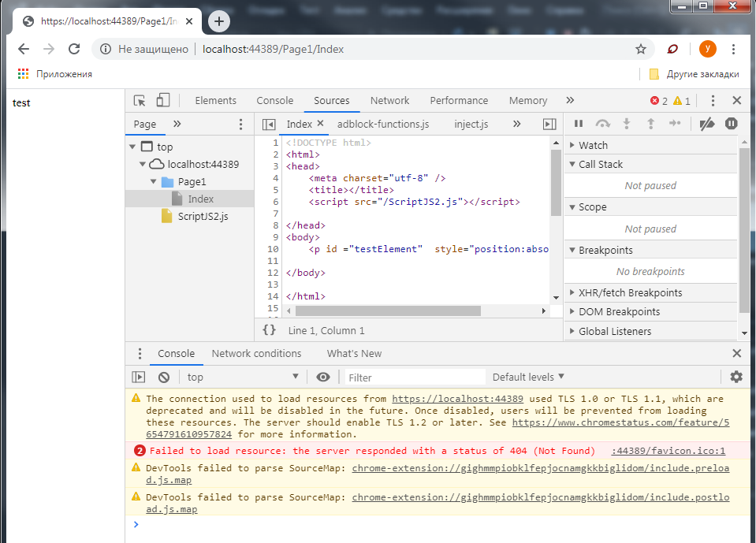Reload the page in Chrome toolbar
The width and height of the screenshot is (756, 543).
click(74, 49)
